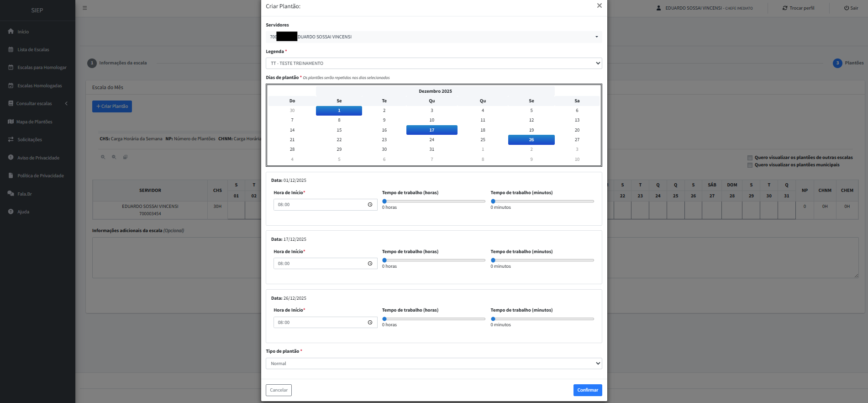This screenshot has width=868, height=403.
Task: Expand the Tipo de plantão dropdown
Action: tap(433, 364)
